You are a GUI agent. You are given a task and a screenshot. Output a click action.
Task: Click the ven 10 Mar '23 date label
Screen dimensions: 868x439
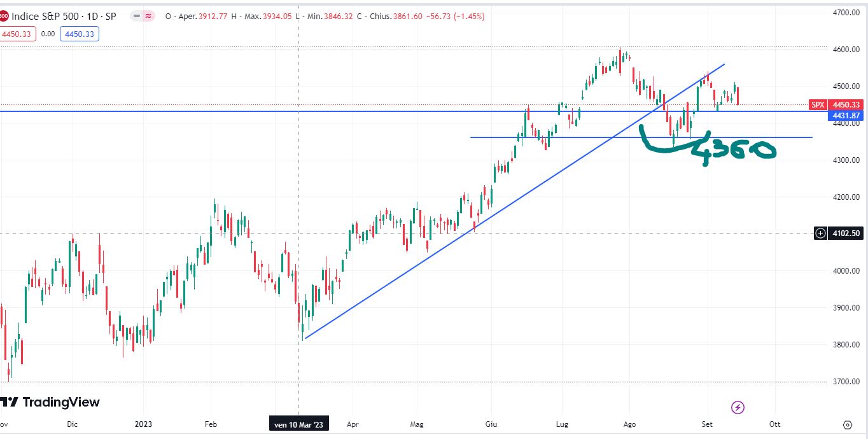(299, 424)
